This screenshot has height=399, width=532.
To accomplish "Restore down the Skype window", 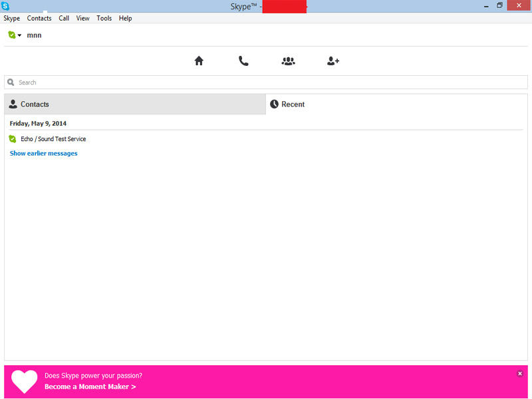I will [x=499, y=5].
